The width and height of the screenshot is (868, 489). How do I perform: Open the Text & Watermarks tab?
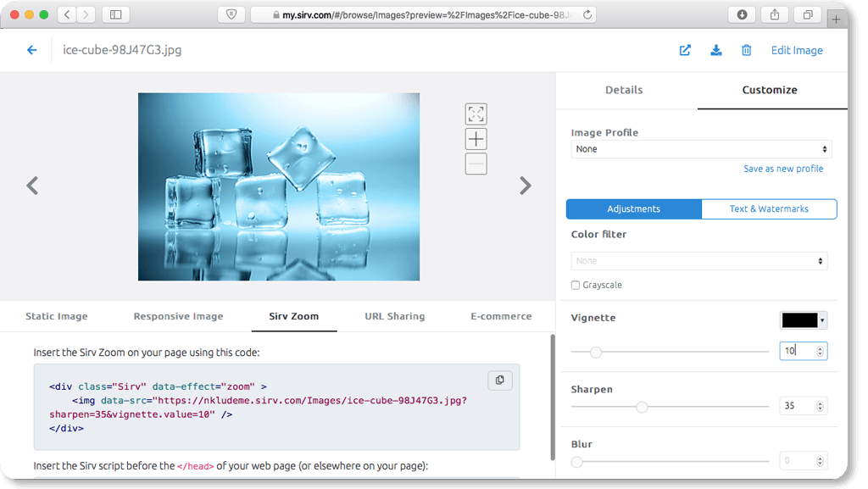pyautogui.click(x=768, y=208)
